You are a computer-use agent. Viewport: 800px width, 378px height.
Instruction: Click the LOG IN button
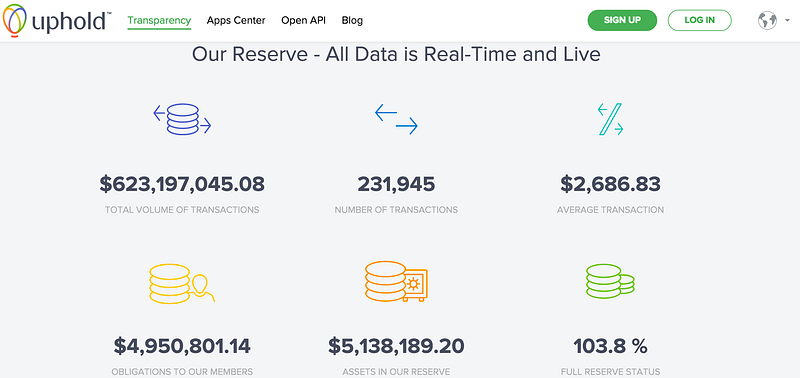click(699, 20)
